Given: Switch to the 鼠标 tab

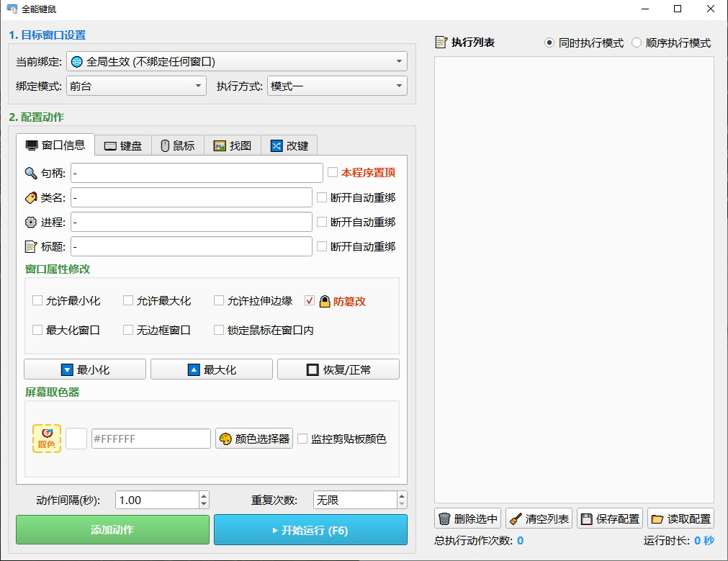Looking at the screenshot, I should click(x=178, y=145).
